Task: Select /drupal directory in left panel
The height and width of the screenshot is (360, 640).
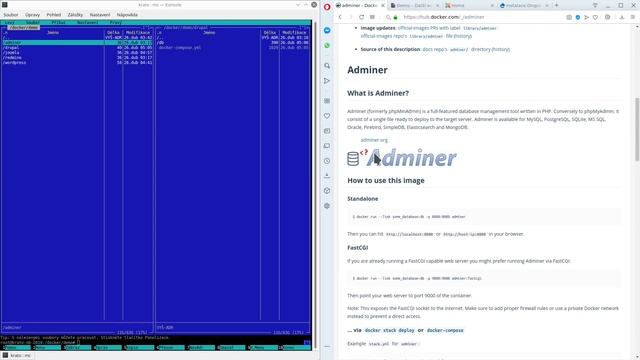Action: coord(77,48)
